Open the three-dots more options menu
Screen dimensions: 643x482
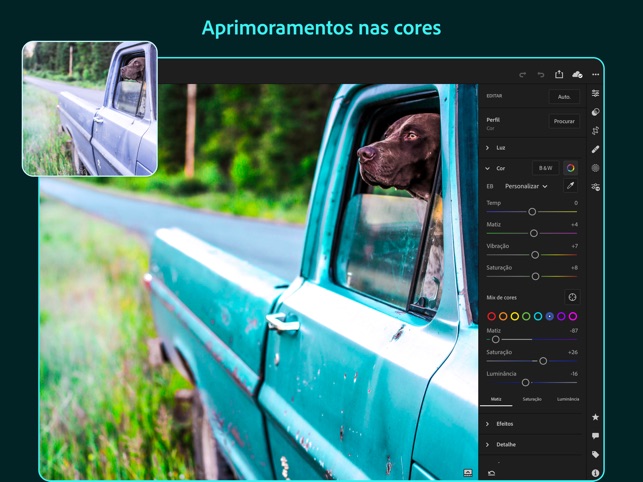(595, 75)
